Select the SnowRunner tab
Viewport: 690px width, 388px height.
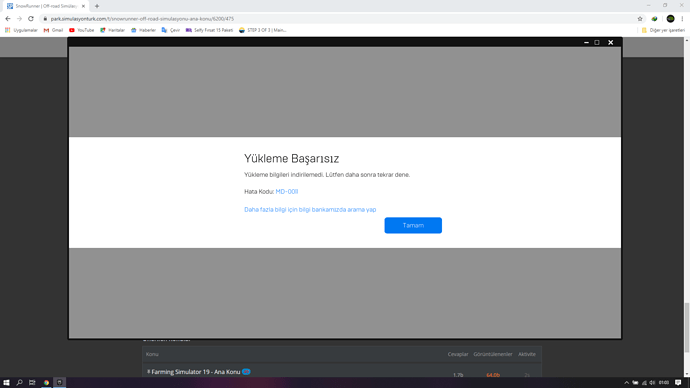tap(45, 6)
